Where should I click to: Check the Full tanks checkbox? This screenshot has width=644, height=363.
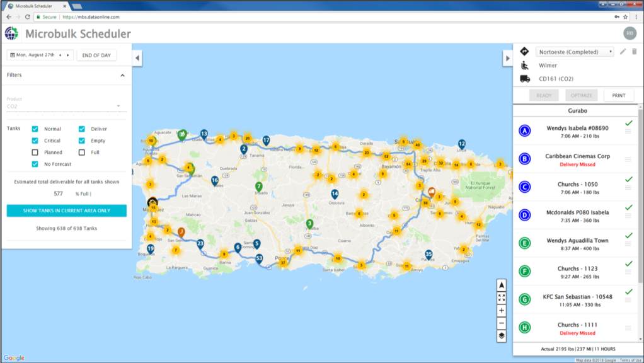82,153
